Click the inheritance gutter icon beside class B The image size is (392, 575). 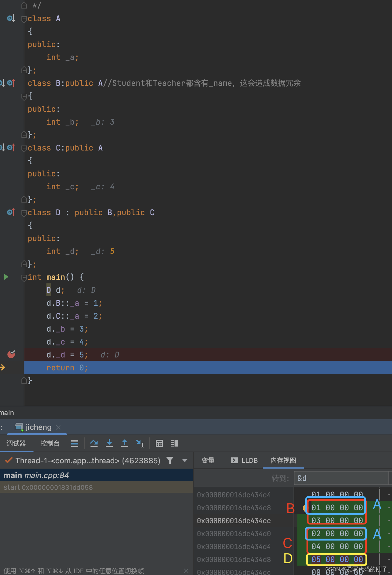pyautogui.click(x=11, y=83)
